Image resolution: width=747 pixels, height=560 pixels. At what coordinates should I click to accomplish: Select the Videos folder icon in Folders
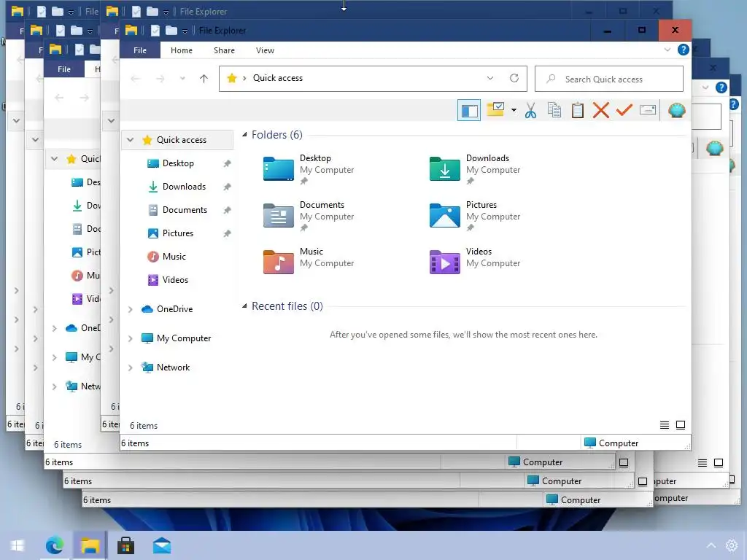[x=444, y=262]
